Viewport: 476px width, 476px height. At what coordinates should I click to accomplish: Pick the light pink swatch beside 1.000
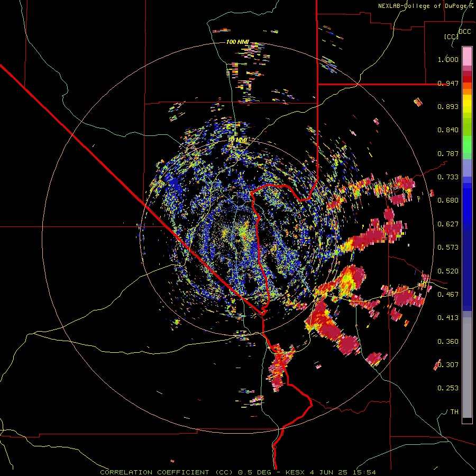(x=467, y=57)
